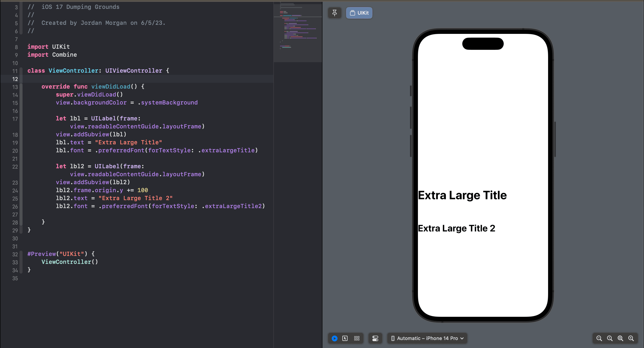Click the "Extra Large Title" preview label
This screenshot has width=644, height=348.
(x=462, y=195)
